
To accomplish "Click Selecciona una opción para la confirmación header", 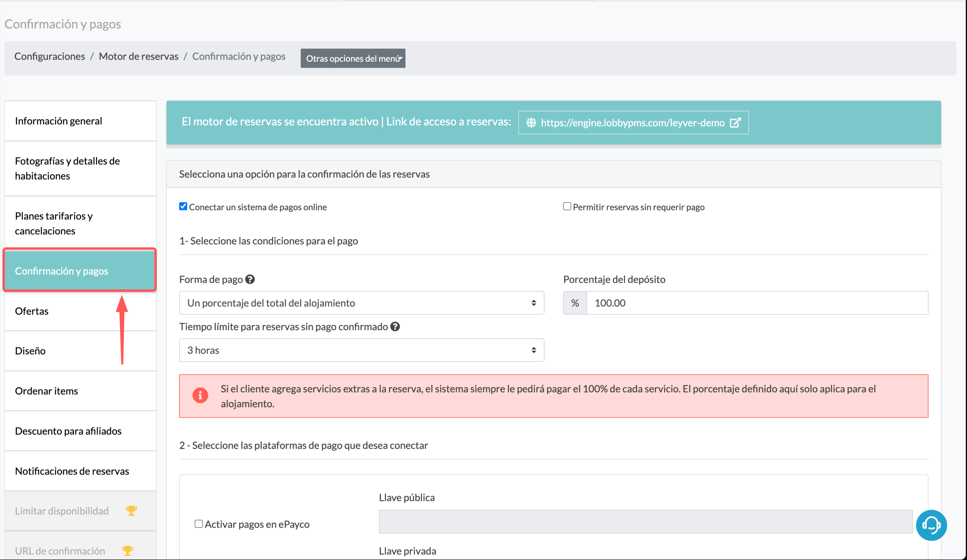I will (x=304, y=174).
